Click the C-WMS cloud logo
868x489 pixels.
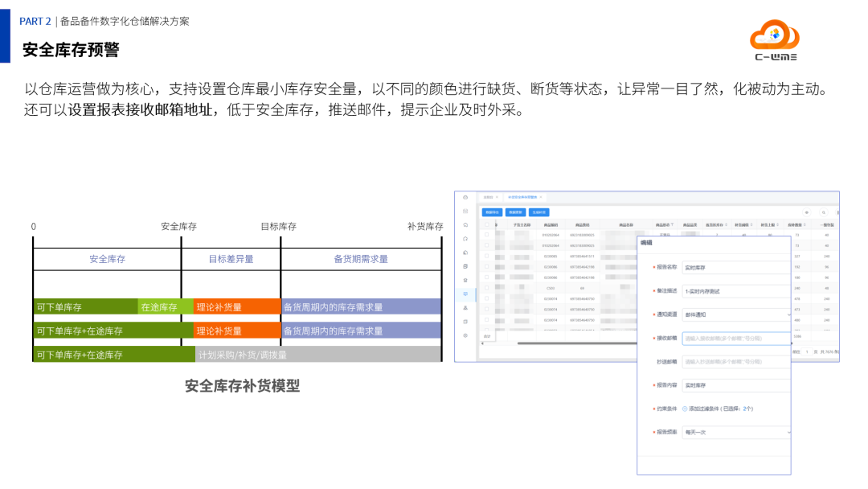tap(775, 40)
